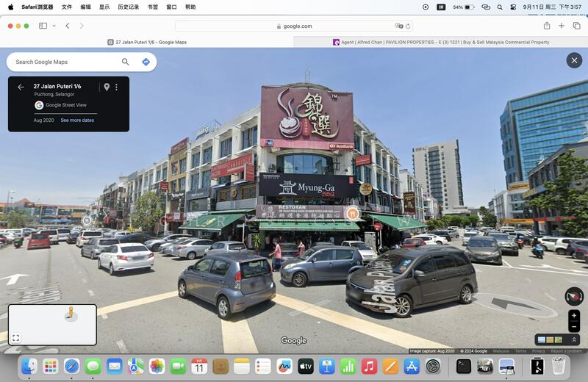
Task: Open Calendar from the Dock
Action: [x=199, y=367]
